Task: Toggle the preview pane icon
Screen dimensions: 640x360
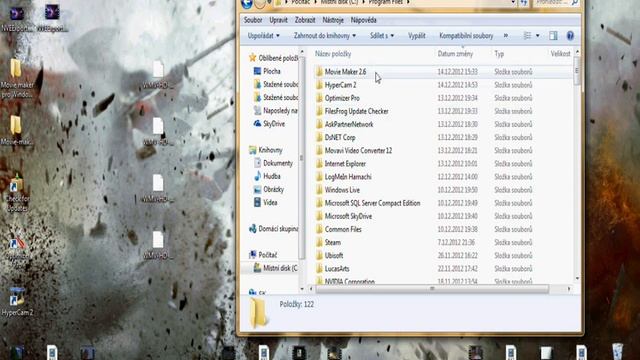Action: [x=553, y=36]
